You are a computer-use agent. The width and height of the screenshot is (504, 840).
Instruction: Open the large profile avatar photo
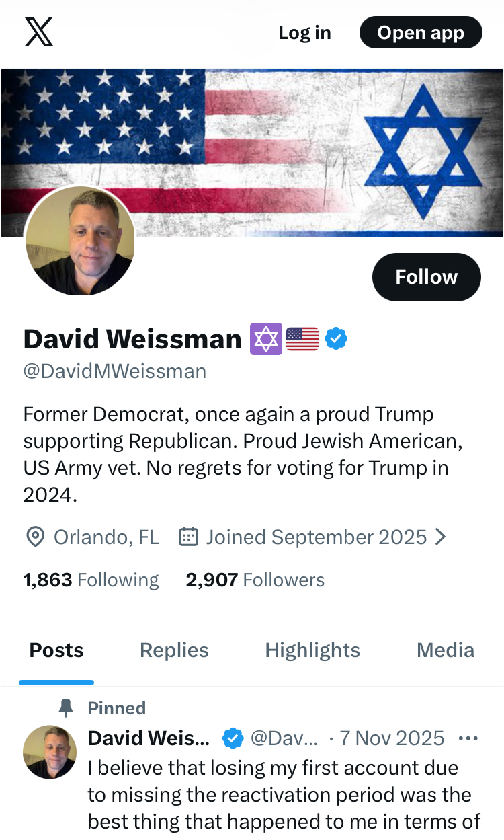coord(80,241)
